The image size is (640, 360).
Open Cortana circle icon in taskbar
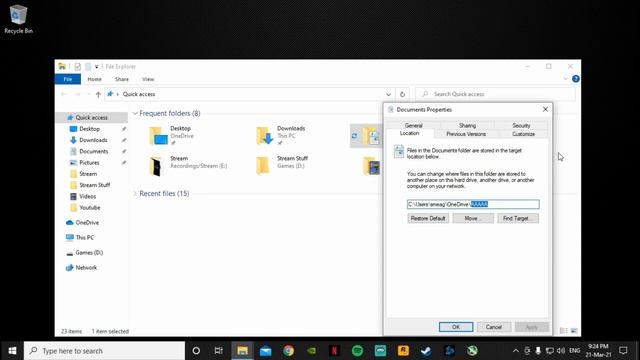pyautogui.click(x=196, y=351)
